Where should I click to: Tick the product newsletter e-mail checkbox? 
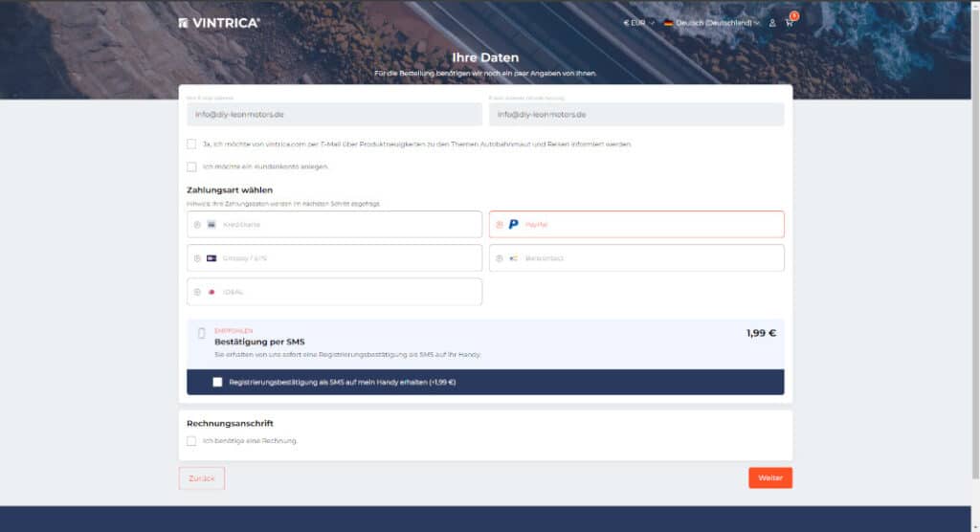coord(191,144)
